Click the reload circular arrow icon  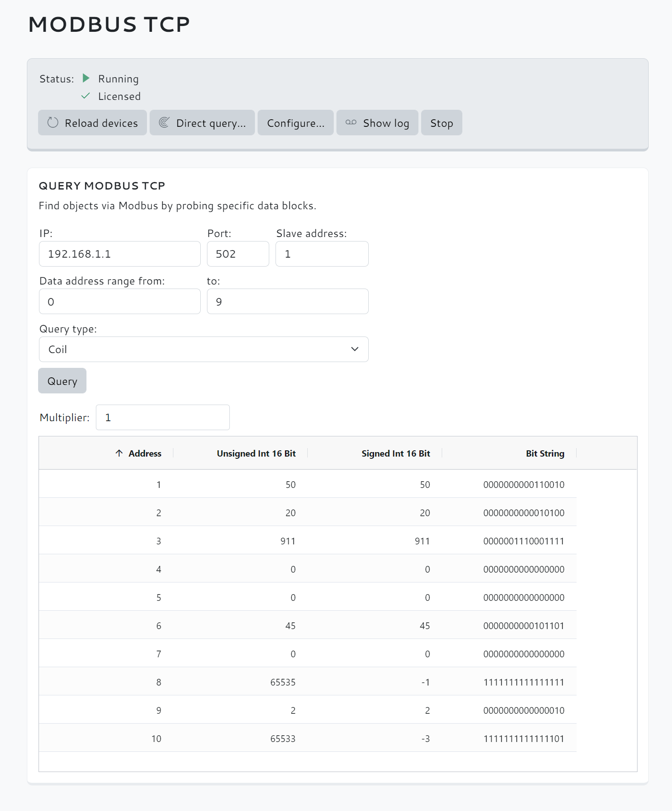coord(53,122)
